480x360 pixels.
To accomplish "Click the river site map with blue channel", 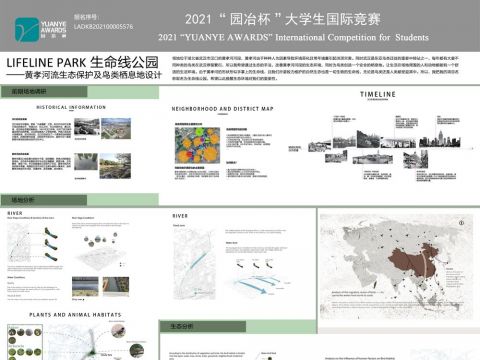I will (195, 264).
